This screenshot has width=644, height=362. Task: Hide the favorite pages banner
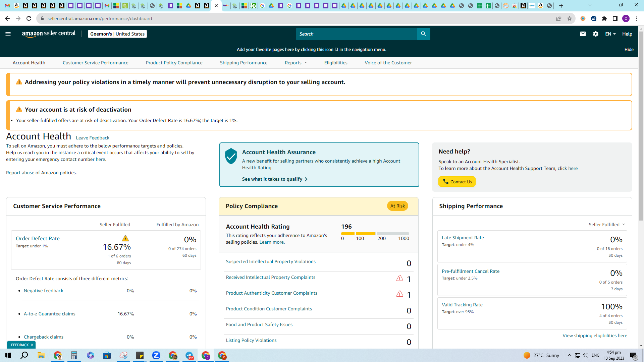pos(629,49)
